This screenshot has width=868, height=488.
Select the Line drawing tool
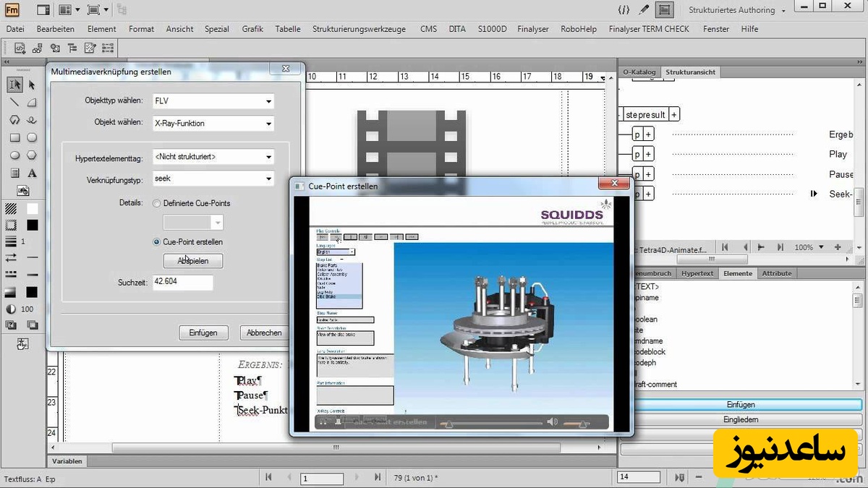pos(14,102)
